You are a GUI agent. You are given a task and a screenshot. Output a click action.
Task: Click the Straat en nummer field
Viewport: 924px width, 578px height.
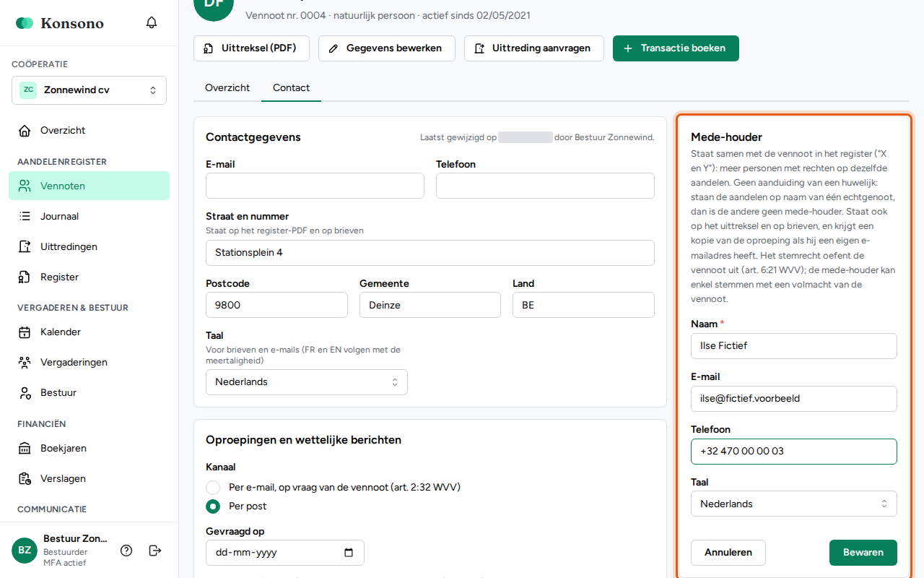tap(430, 253)
